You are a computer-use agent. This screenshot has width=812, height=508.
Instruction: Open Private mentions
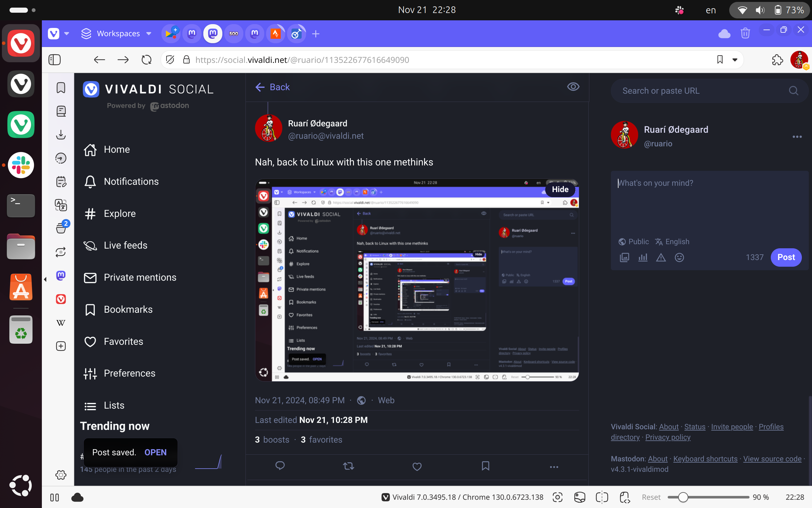pos(130,277)
